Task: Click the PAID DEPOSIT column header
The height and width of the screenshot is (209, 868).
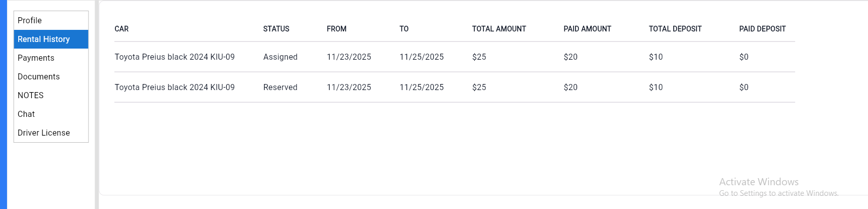Action: click(762, 29)
